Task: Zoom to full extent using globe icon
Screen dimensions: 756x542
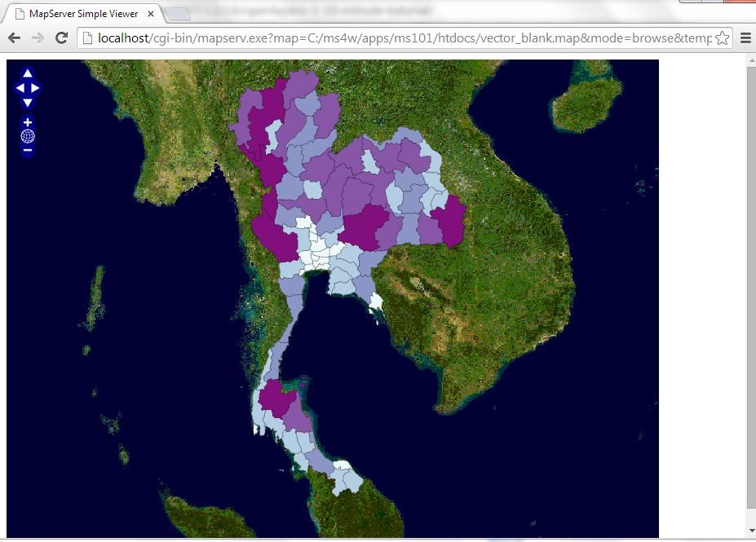Action: 28,137
